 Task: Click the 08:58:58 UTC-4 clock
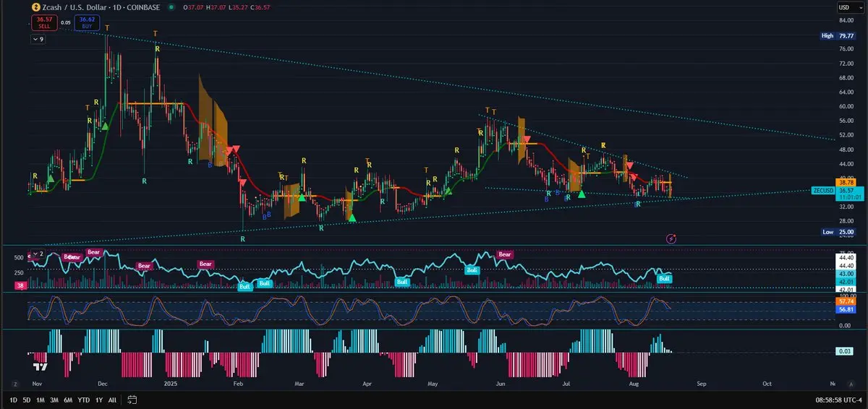pos(837,400)
